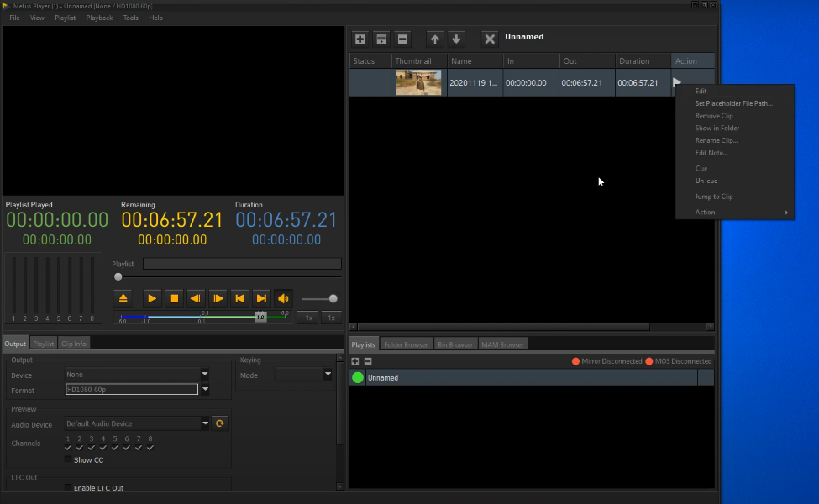The image size is (819, 504).
Task: Click the remove clip minus icon in playlist toolbar
Action: click(x=402, y=39)
